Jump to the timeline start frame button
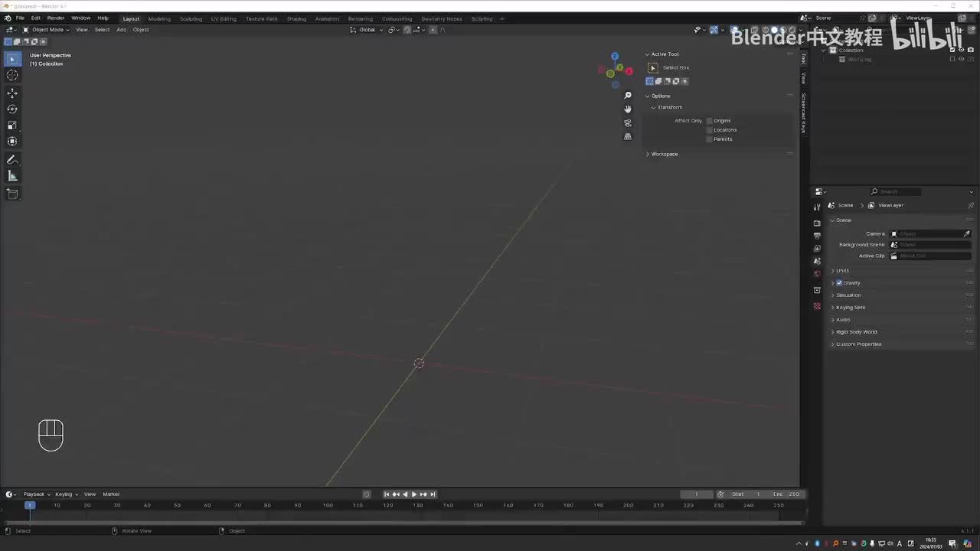 (x=387, y=494)
